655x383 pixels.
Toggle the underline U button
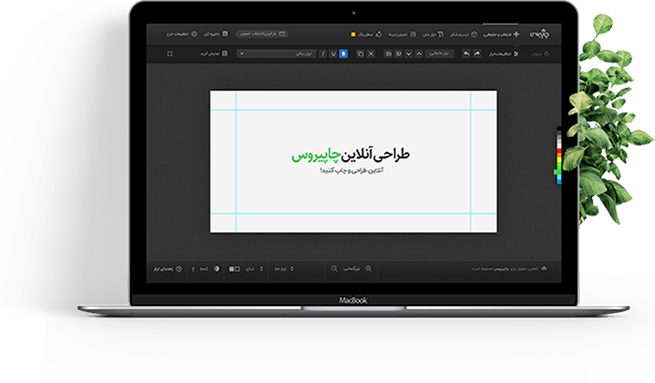click(333, 54)
